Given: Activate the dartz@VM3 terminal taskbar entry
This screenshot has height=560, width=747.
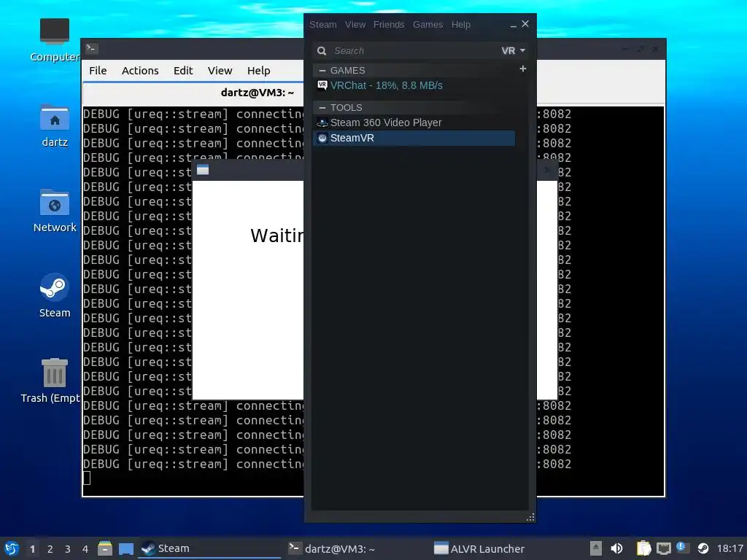Looking at the screenshot, I should (x=356, y=548).
